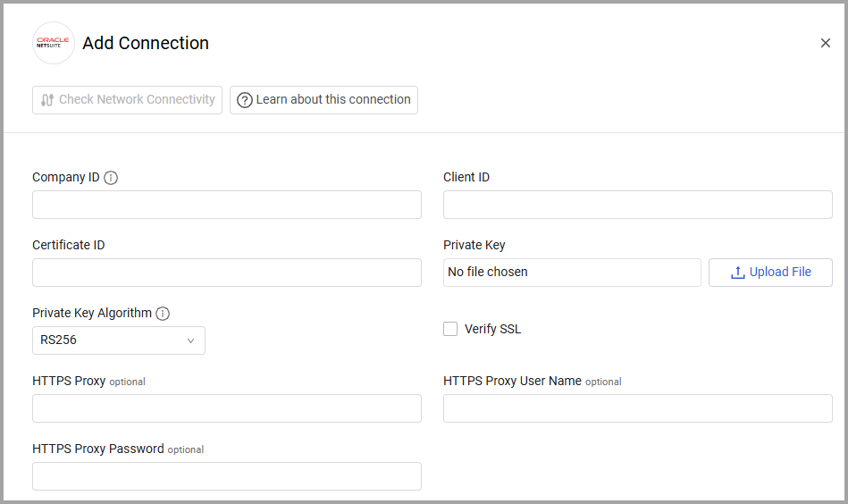This screenshot has height=504, width=848.
Task: Click the HTTPS Proxy User Name field
Action: coord(638,408)
